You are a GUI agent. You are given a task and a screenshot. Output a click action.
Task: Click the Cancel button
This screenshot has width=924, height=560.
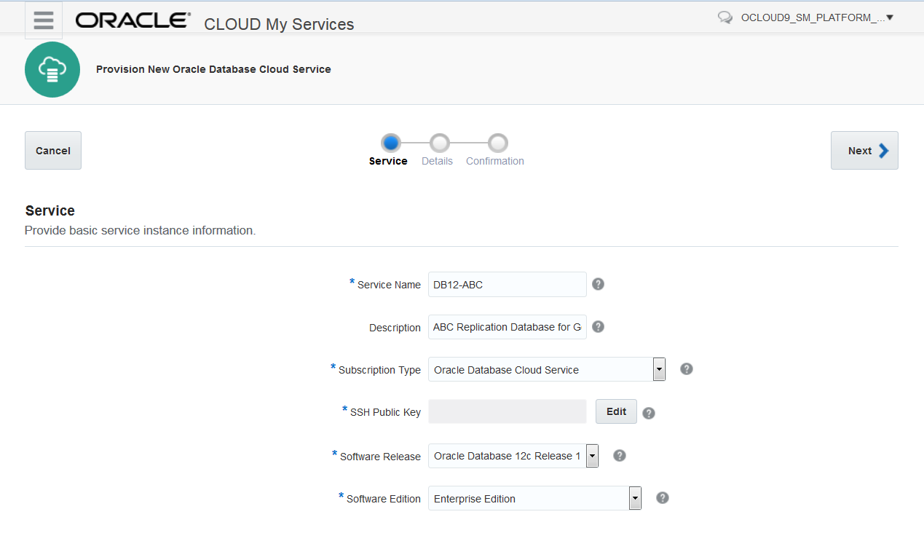click(53, 151)
